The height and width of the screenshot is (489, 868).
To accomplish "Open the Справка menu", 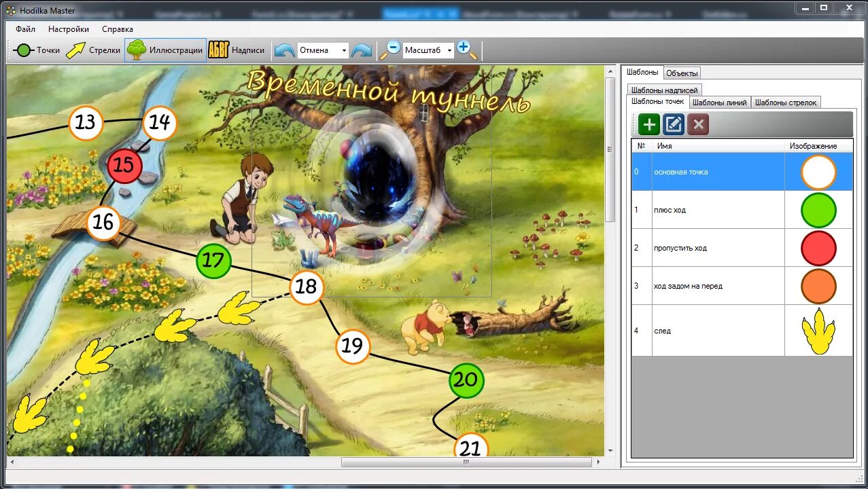I will tap(118, 29).
